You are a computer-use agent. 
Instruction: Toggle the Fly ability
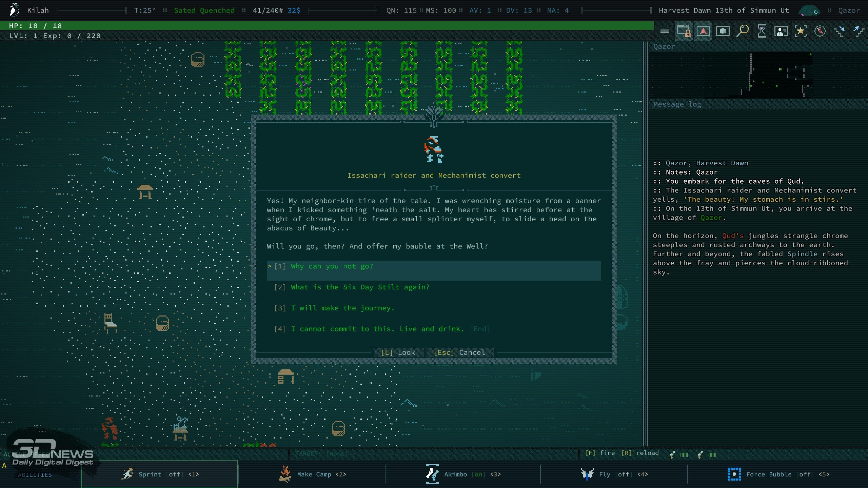pyautogui.click(x=614, y=474)
